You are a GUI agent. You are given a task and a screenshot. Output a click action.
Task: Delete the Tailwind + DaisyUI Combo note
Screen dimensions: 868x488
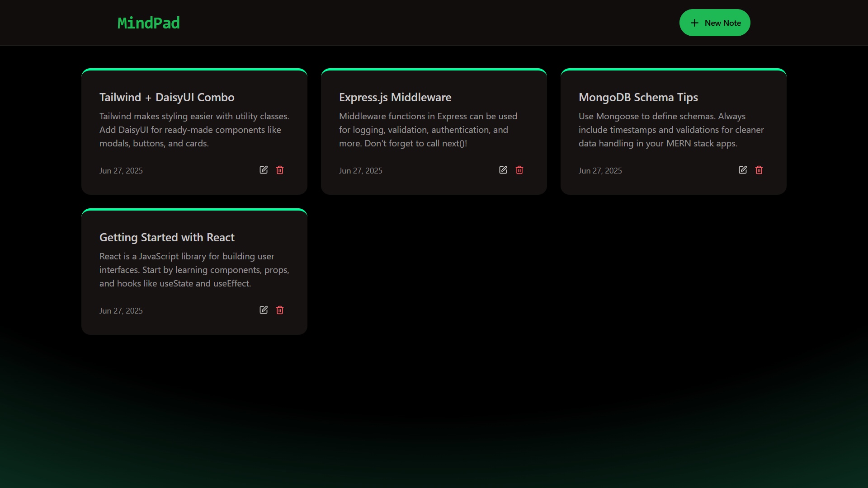click(280, 170)
